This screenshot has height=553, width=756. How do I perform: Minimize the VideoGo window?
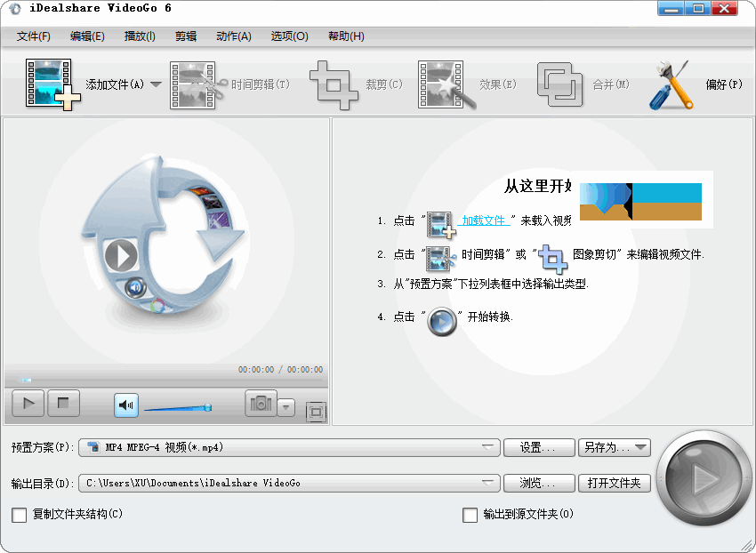tap(671, 8)
